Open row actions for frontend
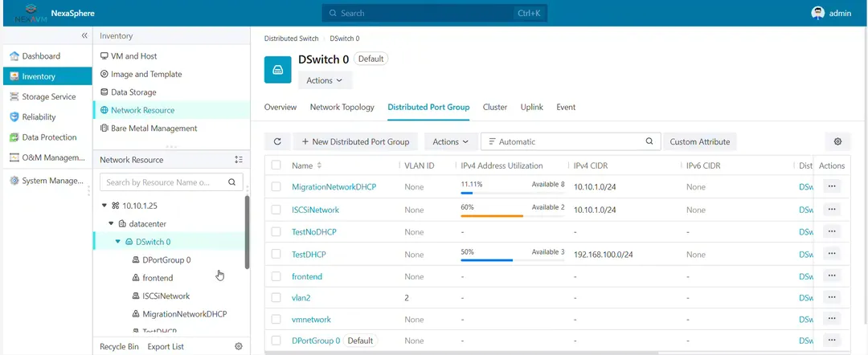This screenshot has width=868, height=355. point(832,276)
